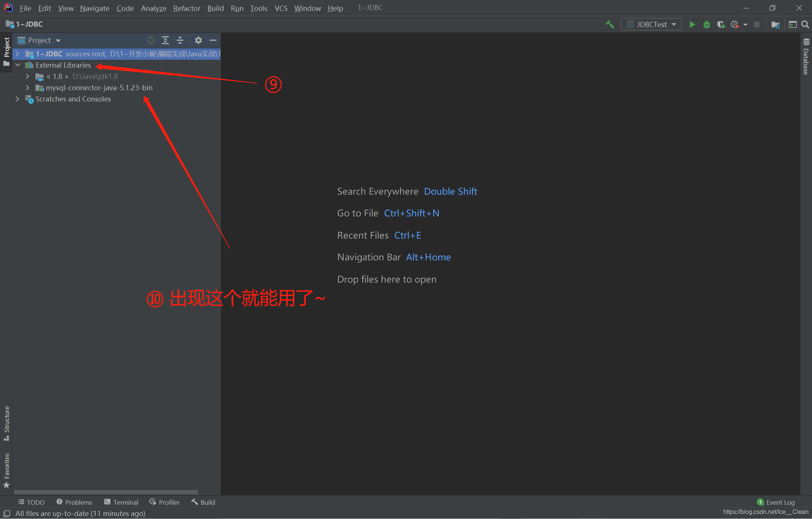Expand the < 1.8 > JDK node
Viewport: 812px width, 519px height.
point(27,76)
